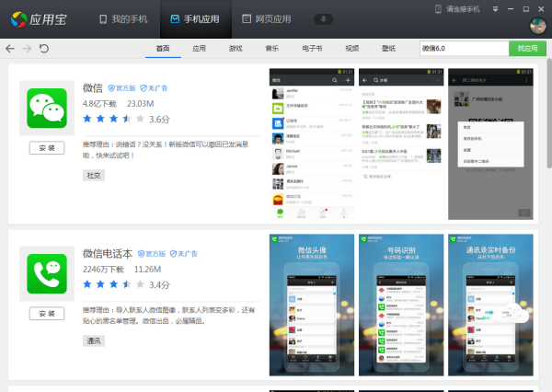The image size is (552, 392).
Task: Select the 首页 category tab
Action: [163, 48]
